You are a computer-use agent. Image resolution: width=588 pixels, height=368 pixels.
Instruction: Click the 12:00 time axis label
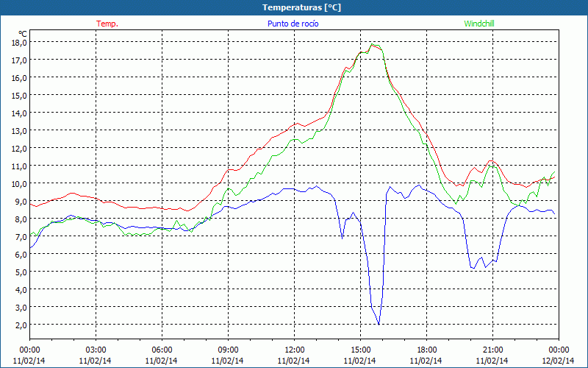295,350
